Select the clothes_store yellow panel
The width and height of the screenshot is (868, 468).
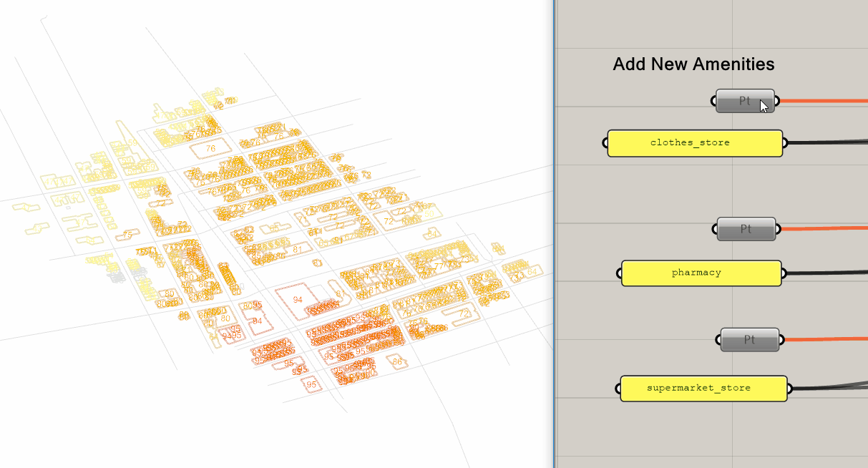[694, 143]
